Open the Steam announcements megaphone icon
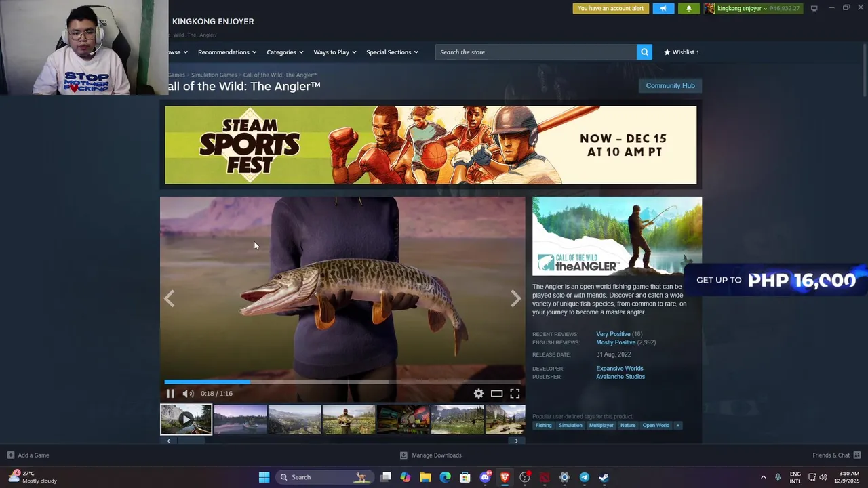 (x=663, y=9)
